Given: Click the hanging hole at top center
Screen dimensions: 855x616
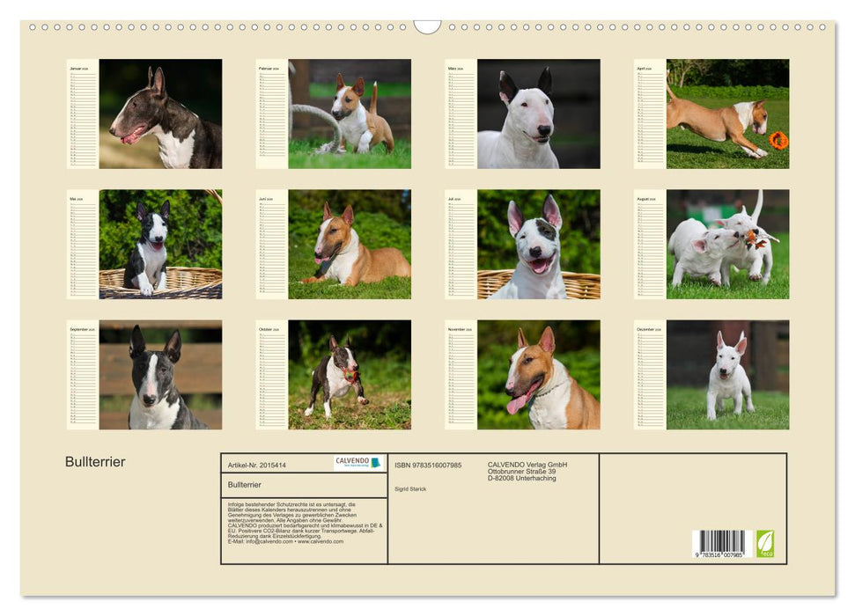Looking at the screenshot, I should 427,25.
